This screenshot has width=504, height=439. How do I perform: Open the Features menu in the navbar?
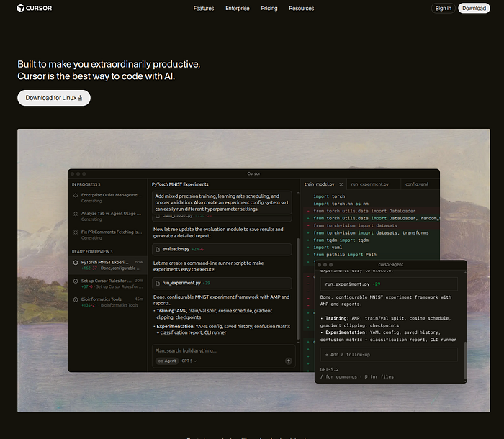click(x=204, y=9)
